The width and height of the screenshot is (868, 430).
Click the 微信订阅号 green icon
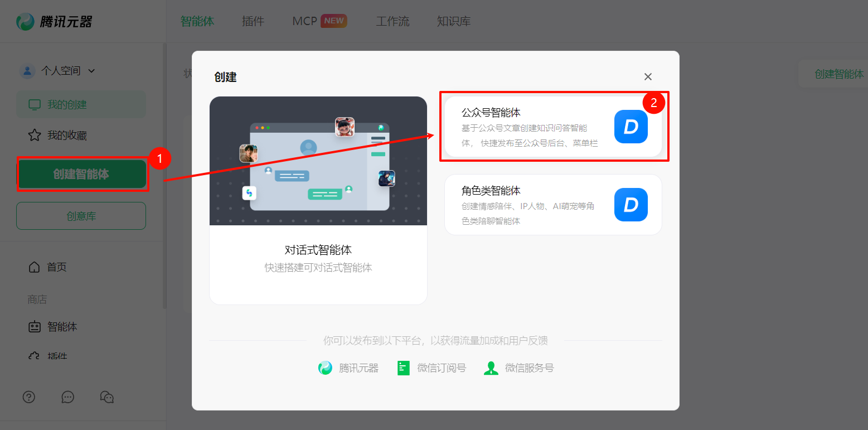404,368
